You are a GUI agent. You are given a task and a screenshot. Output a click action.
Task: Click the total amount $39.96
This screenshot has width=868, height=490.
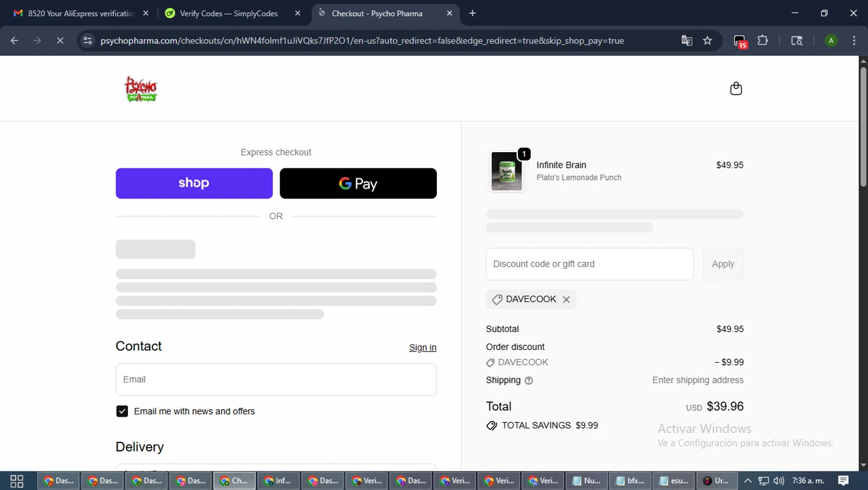pos(725,406)
